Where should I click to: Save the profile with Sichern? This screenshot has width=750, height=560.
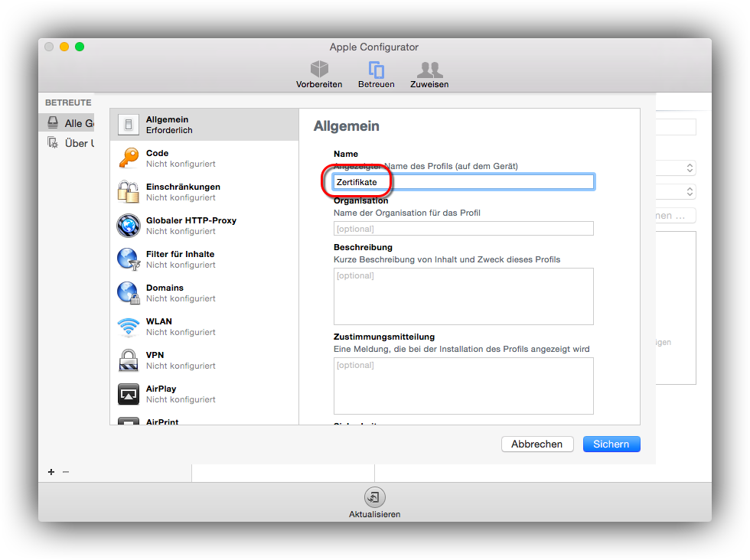611,444
